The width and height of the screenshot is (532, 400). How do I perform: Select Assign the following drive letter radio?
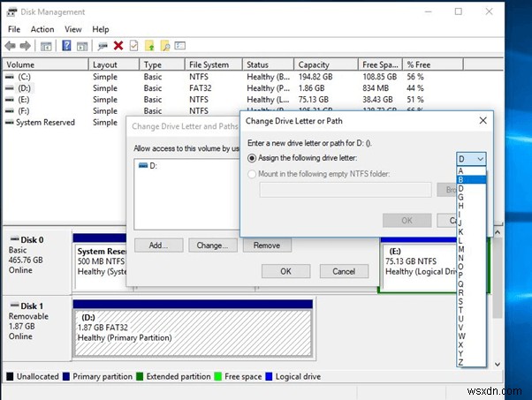[252, 158]
